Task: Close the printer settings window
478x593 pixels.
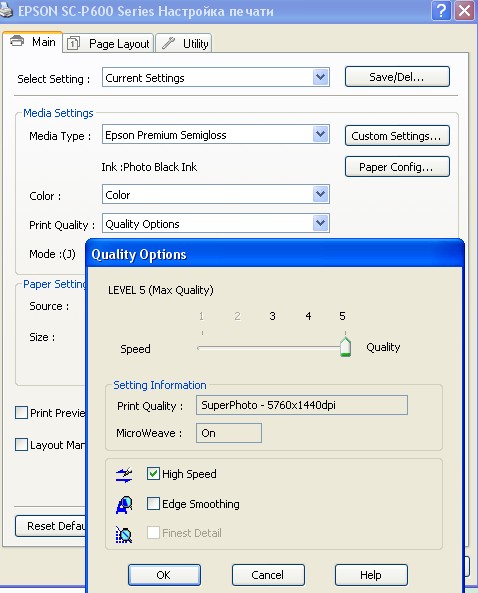Action: tap(464, 10)
